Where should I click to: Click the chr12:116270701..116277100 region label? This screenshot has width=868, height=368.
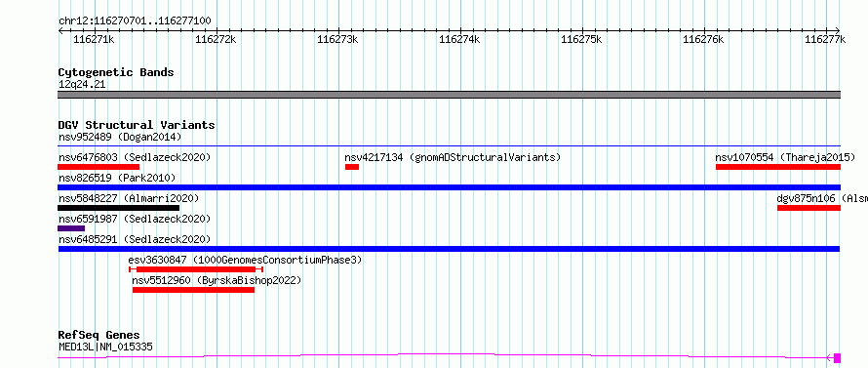[x=135, y=21]
